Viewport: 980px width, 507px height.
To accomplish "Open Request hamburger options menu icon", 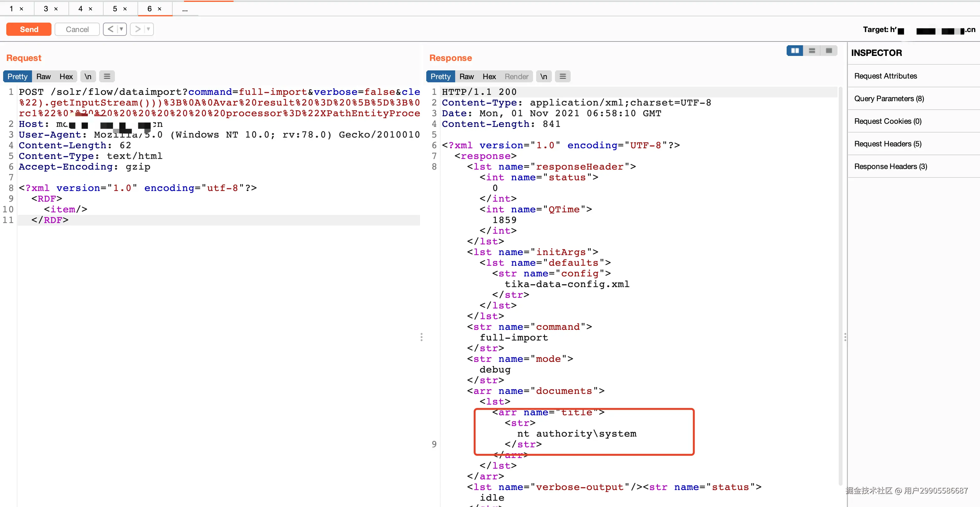I will [107, 77].
